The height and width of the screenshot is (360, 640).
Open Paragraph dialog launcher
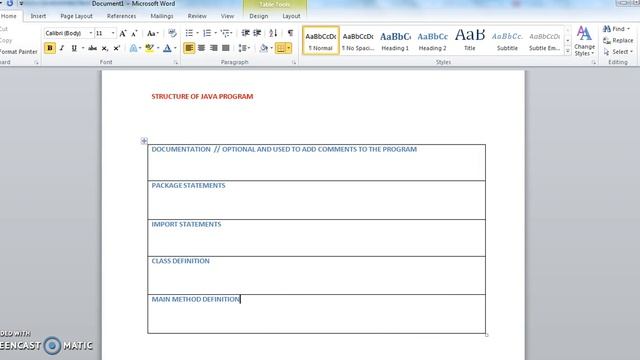[293, 62]
